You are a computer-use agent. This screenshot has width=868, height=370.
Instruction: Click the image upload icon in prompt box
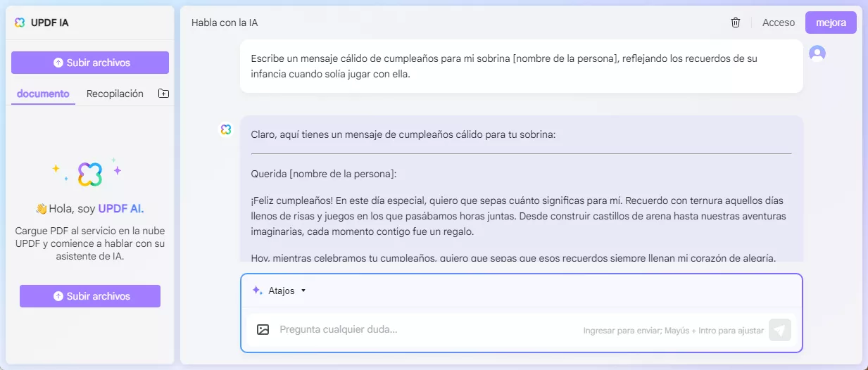263,329
